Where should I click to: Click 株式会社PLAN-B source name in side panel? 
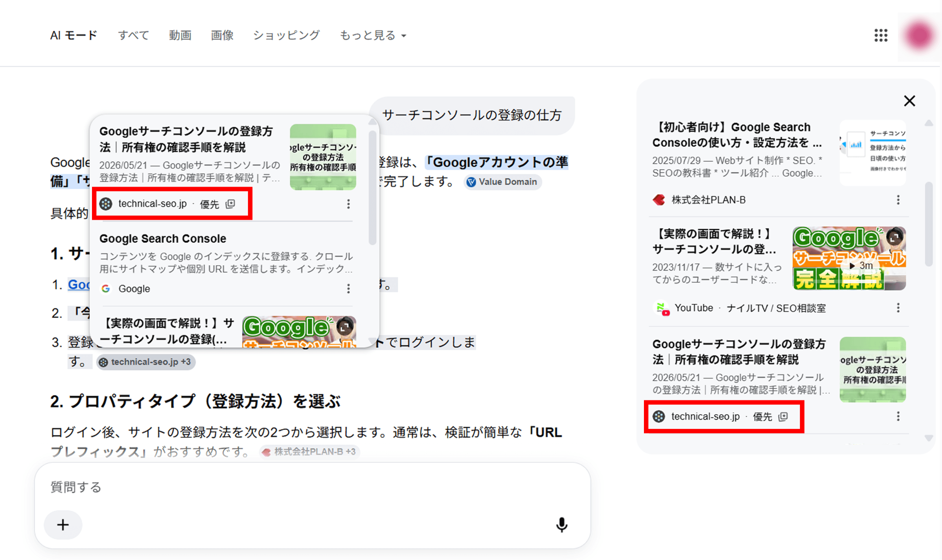pos(708,200)
